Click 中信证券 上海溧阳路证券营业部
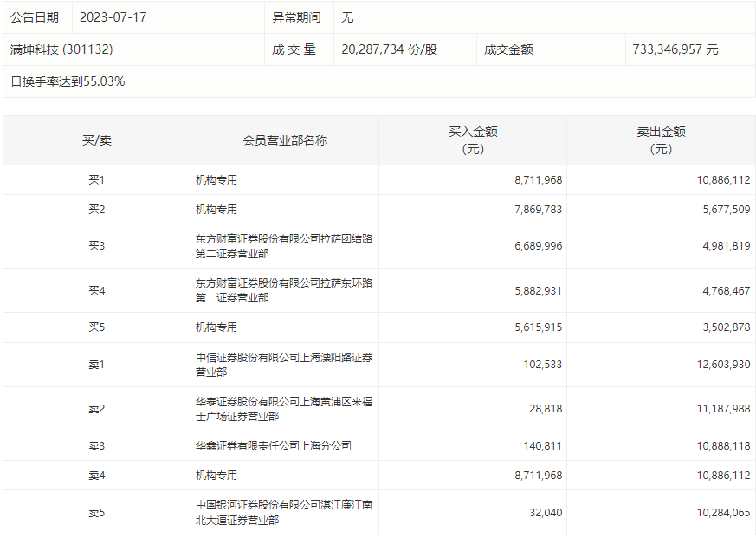This screenshot has height=538, width=756. coord(283,365)
